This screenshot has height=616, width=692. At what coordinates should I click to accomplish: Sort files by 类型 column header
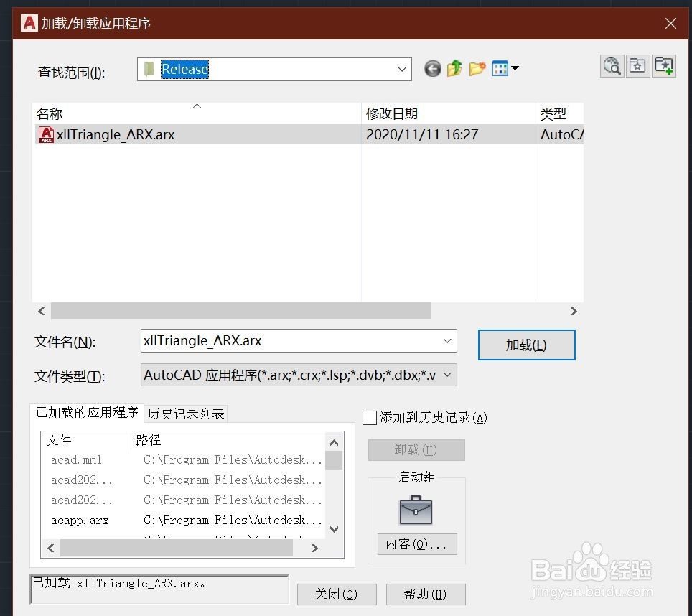[560, 114]
